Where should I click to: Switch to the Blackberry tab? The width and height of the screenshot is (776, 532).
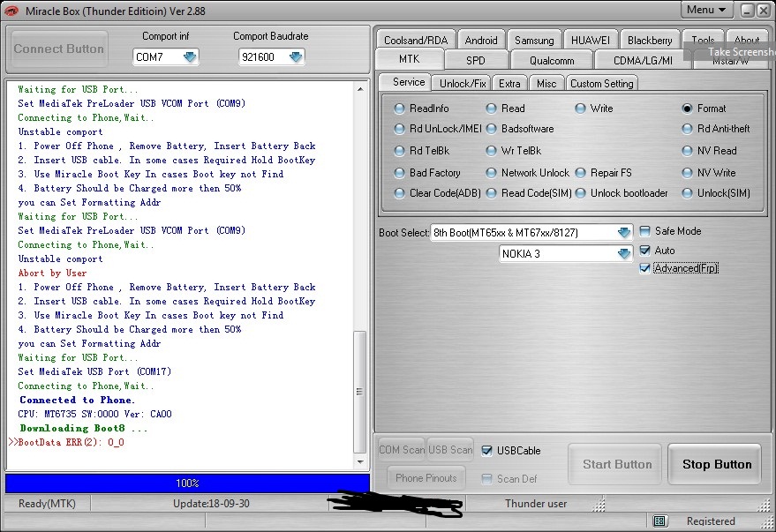(650, 40)
